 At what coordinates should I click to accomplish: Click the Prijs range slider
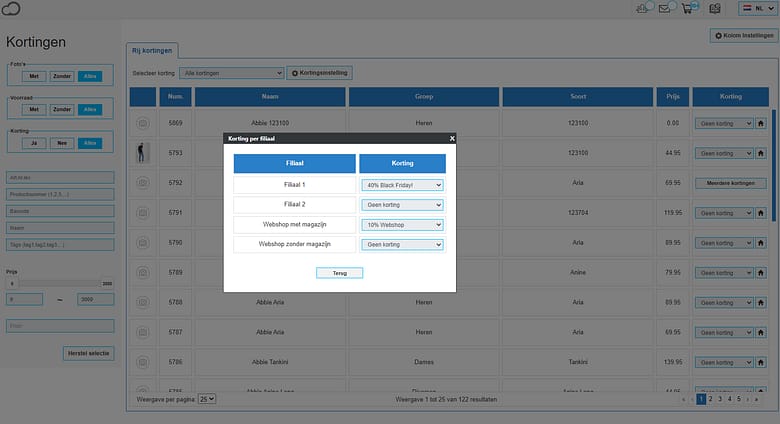60,284
